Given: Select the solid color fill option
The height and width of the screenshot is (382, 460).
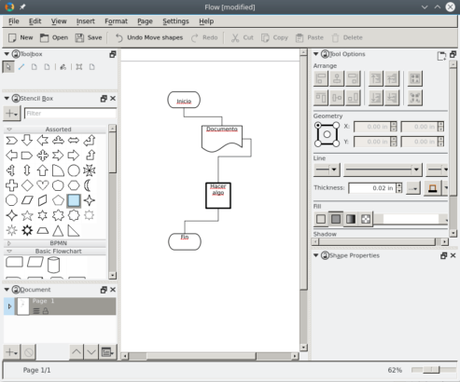Looking at the screenshot, I should 336,219.
